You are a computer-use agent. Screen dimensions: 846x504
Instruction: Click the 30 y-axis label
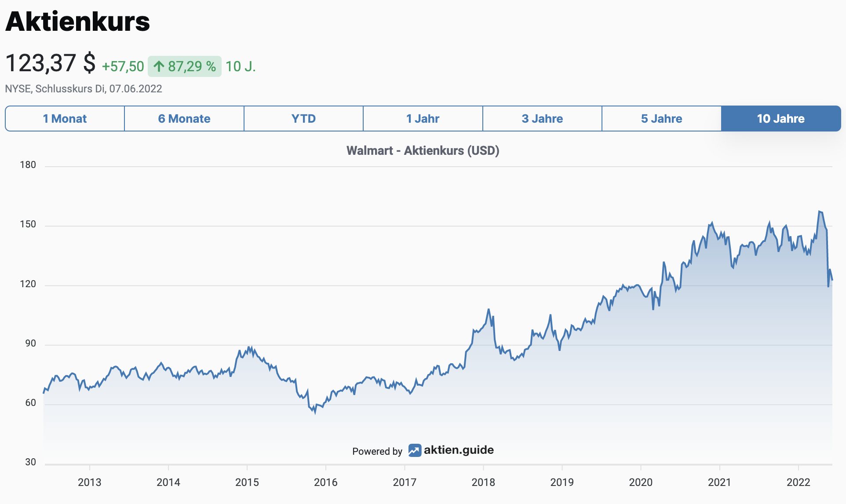click(x=30, y=462)
